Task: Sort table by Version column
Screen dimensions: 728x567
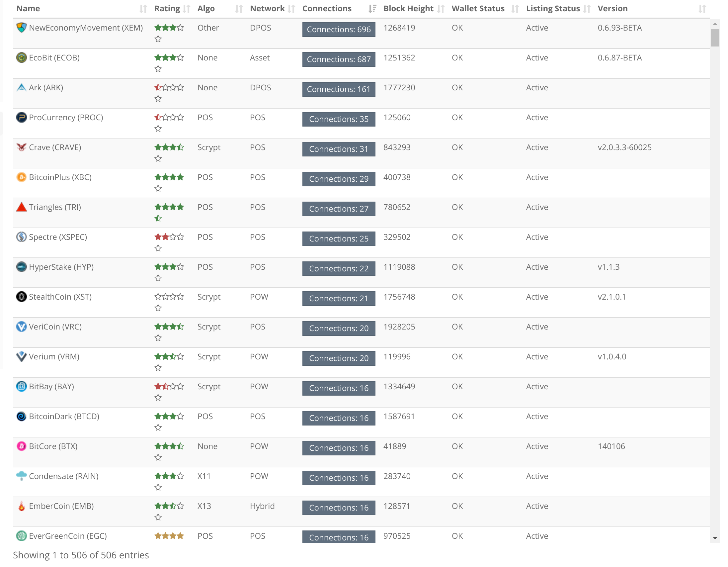Action: click(x=652, y=9)
